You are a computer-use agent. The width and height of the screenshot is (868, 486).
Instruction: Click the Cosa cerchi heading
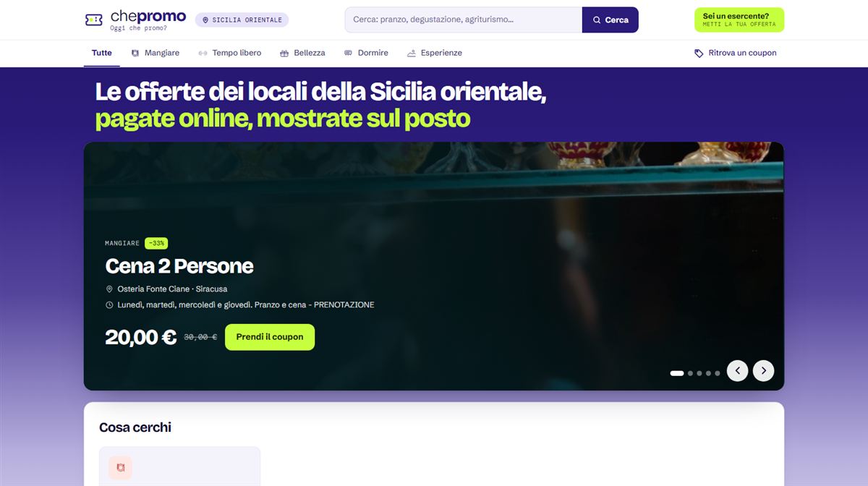[x=135, y=427]
